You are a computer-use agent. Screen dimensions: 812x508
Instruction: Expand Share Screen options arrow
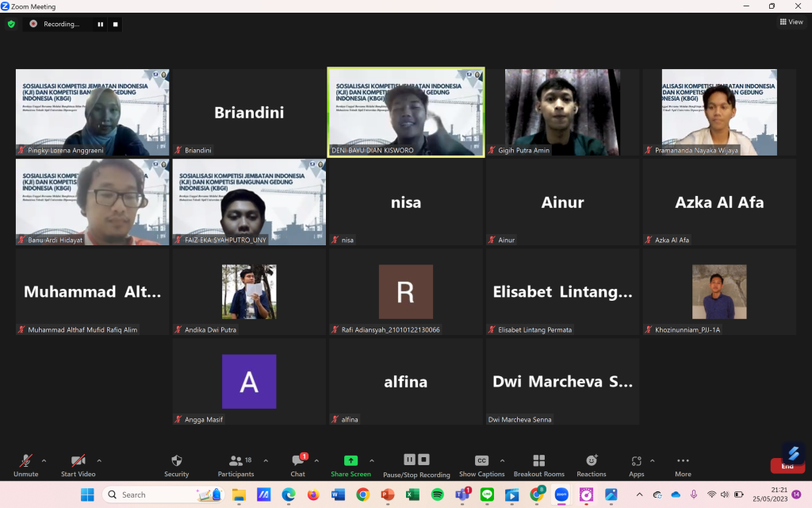(x=372, y=460)
